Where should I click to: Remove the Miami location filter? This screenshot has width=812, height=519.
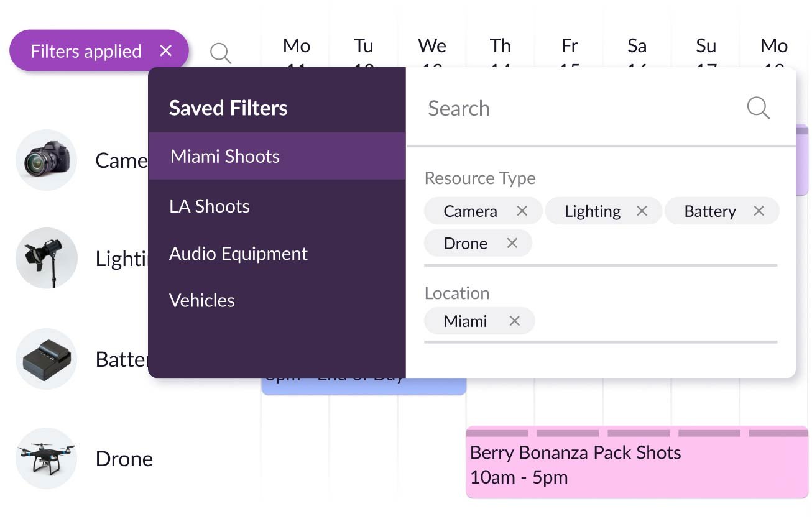point(514,321)
